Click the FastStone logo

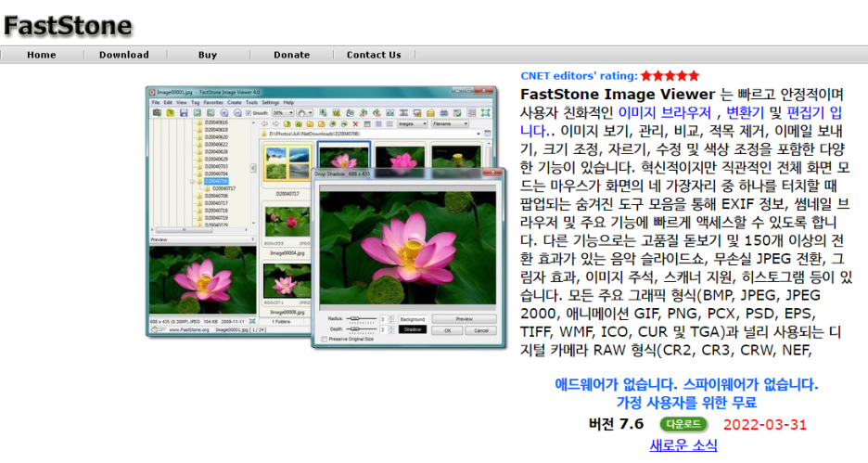click(68, 26)
